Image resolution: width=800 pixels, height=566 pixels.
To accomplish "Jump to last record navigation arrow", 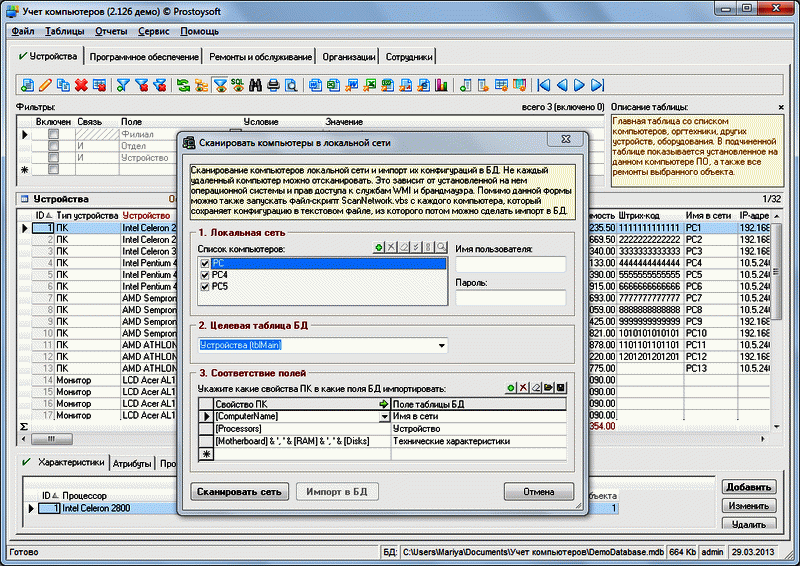I will pos(598,85).
